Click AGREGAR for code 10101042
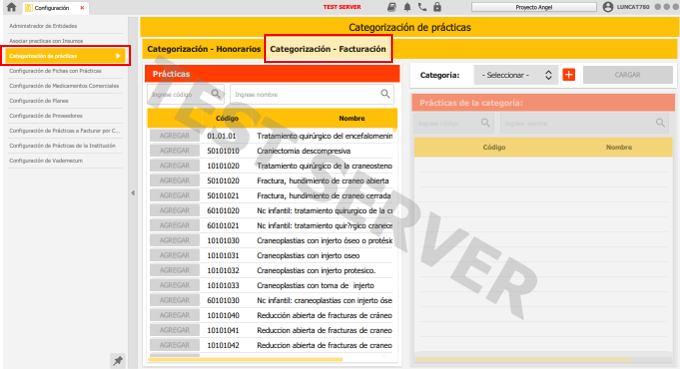The width and height of the screenshot is (680, 369). click(x=174, y=345)
